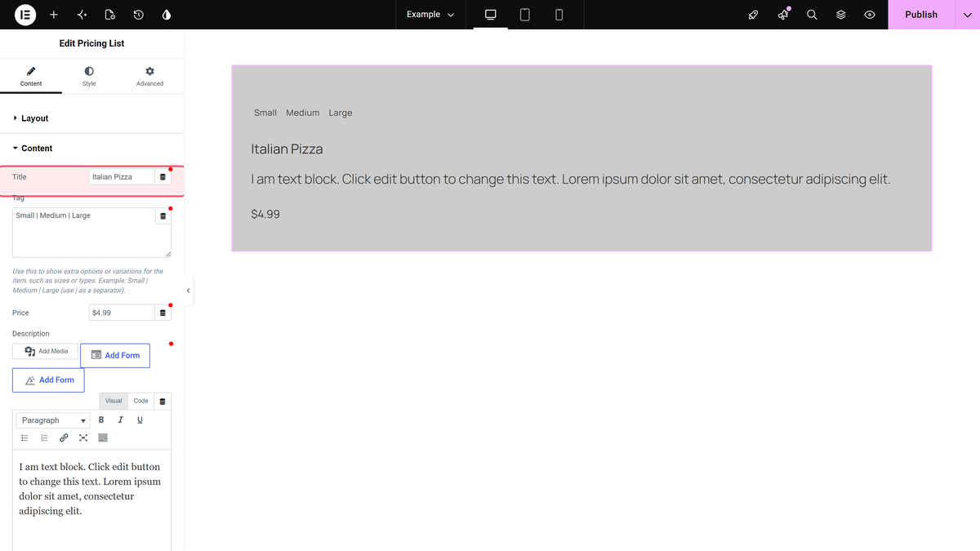Image resolution: width=980 pixels, height=551 pixels.
Task: Toggle italic formatting in description editor
Action: [121, 420]
